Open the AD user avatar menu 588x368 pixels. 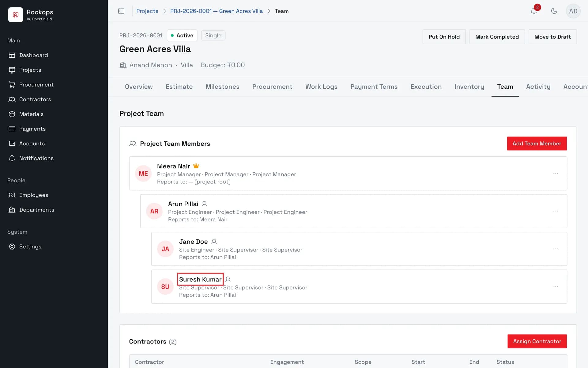click(x=573, y=11)
